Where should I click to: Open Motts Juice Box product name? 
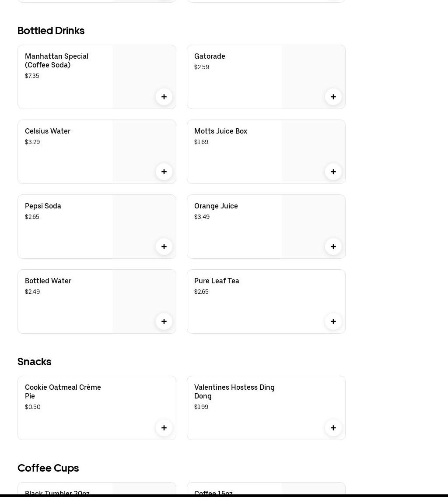click(220, 131)
